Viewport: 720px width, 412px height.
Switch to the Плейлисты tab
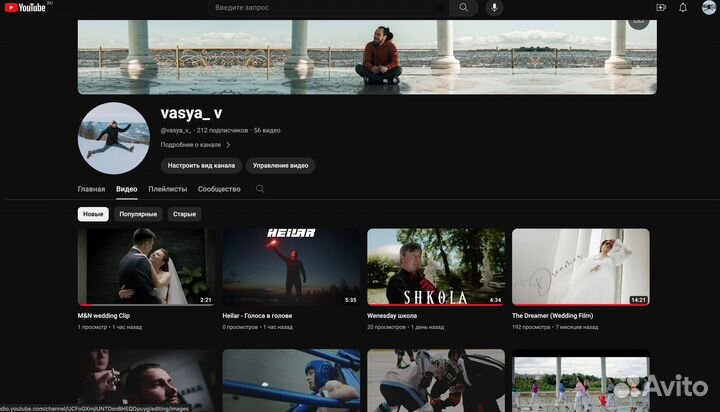168,189
